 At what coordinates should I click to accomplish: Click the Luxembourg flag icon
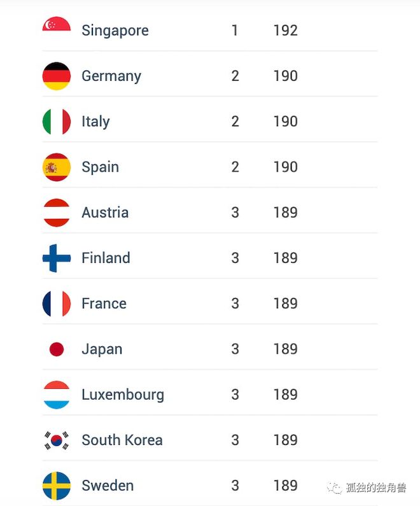[57, 395]
